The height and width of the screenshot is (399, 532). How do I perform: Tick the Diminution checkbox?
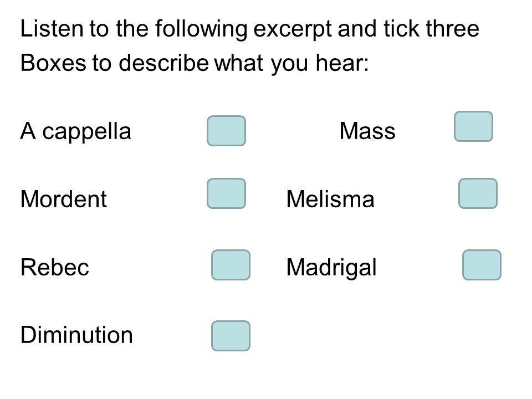[x=231, y=336]
